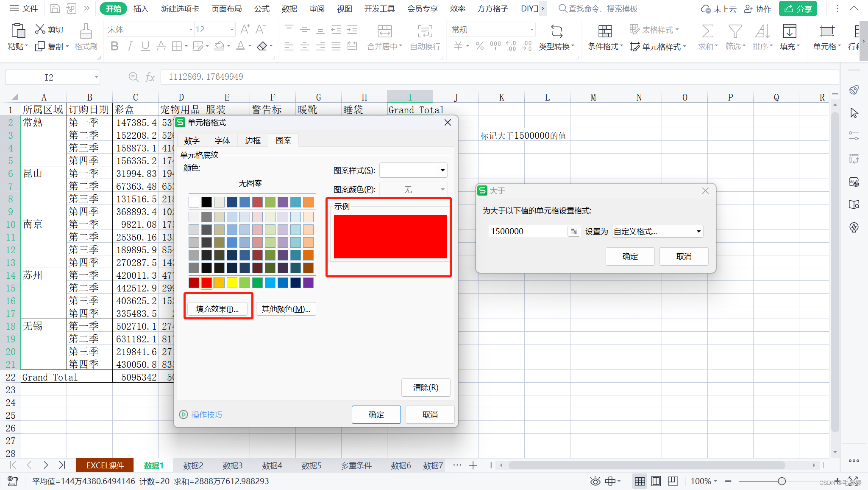This screenshot has width=868, height=490.
Task: Click the format painter icon
Action: pyautogui.click(x=86, y=32)
